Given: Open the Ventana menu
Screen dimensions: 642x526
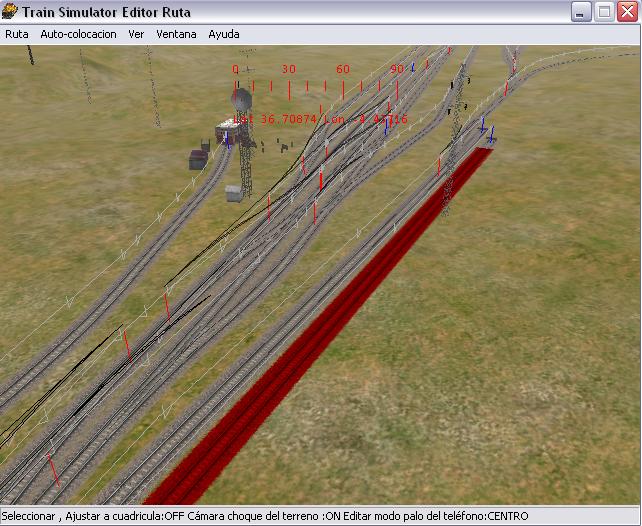Looking at the screenshot, I should [176, 34].
